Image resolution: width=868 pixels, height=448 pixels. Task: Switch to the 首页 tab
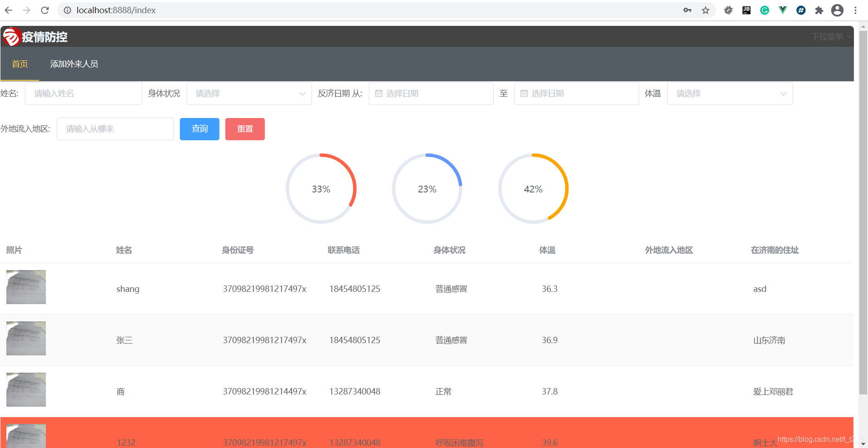(20, 64)
